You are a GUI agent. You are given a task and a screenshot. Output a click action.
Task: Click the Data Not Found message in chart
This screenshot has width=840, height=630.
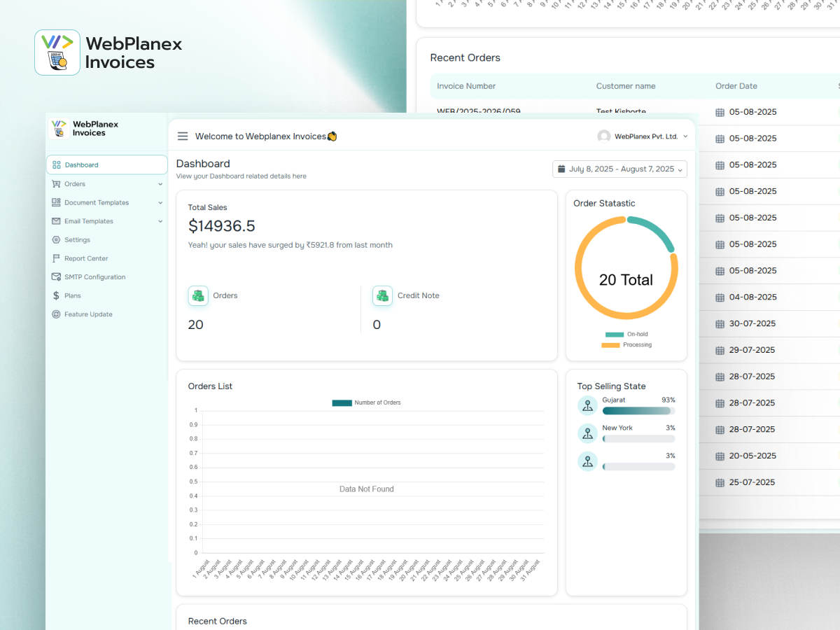tap(367, 489)
